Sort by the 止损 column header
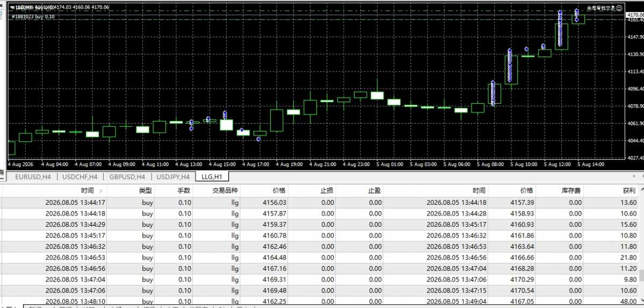The width and height of the screenshot is (644, 308). tap(327, 191)
